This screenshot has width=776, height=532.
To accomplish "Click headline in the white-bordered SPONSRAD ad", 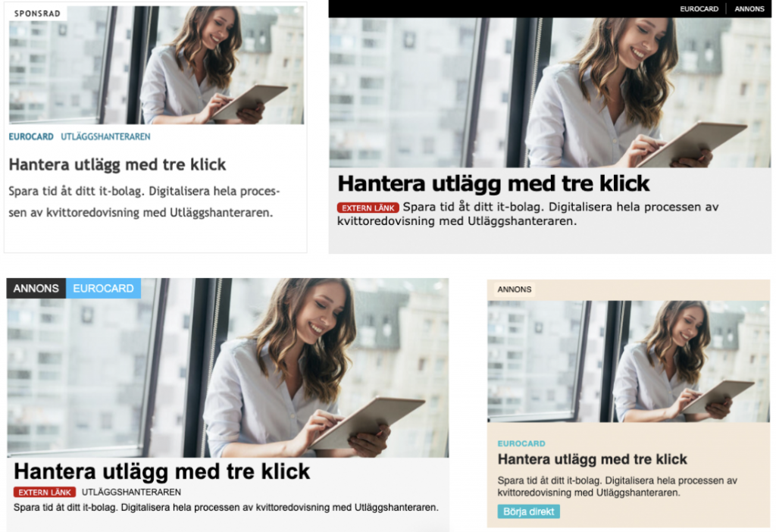I will click(x=117, y=164).
